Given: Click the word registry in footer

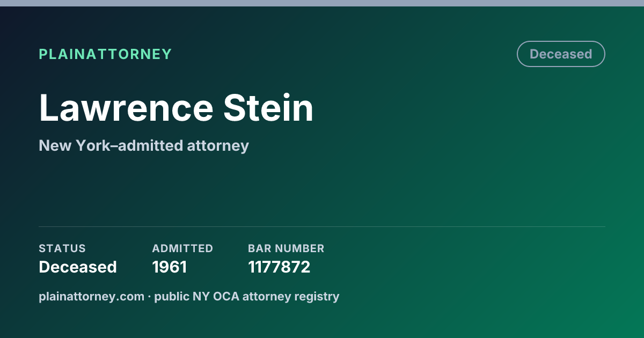Looking at the screenshot, I should (x=318, y=297).
